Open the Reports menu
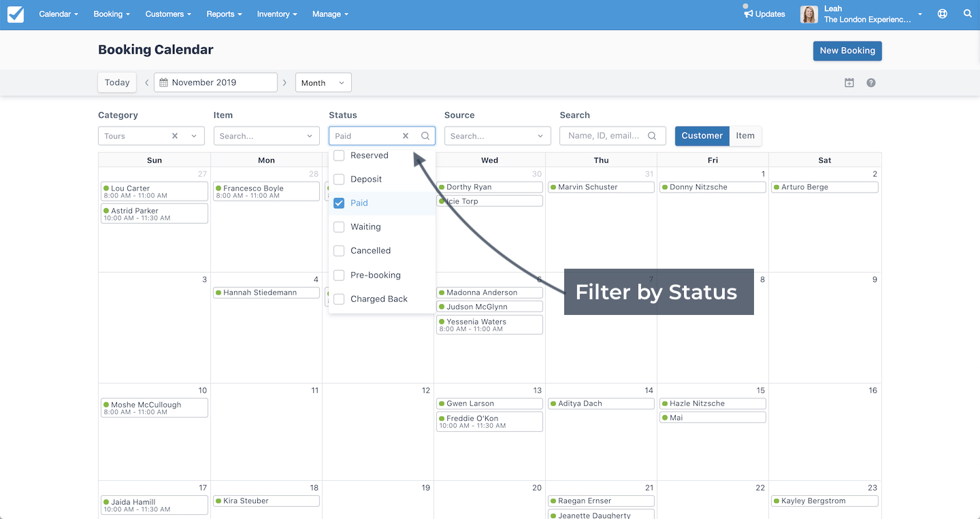The image size is (980, 519). [x=224, y=14]
